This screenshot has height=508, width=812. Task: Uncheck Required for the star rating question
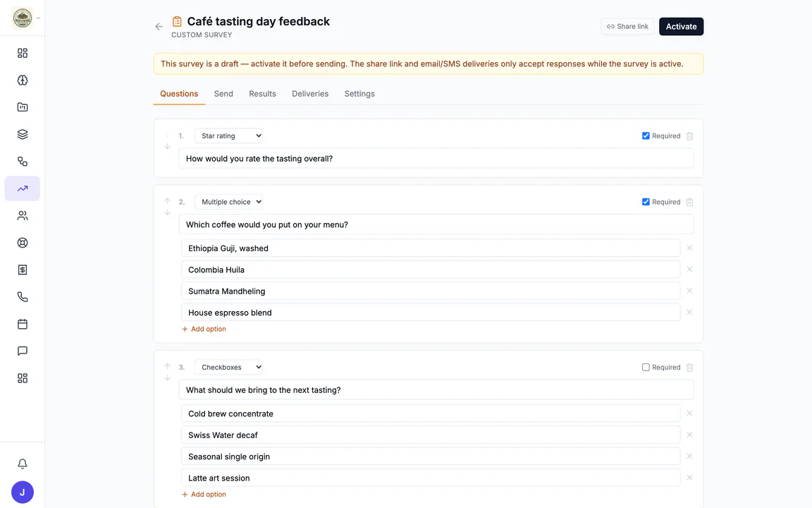pos(646,135)
